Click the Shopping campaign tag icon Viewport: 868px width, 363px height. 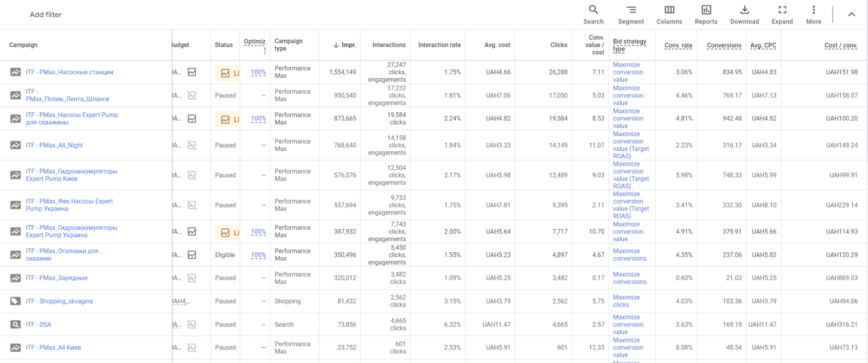pos(16,301)
